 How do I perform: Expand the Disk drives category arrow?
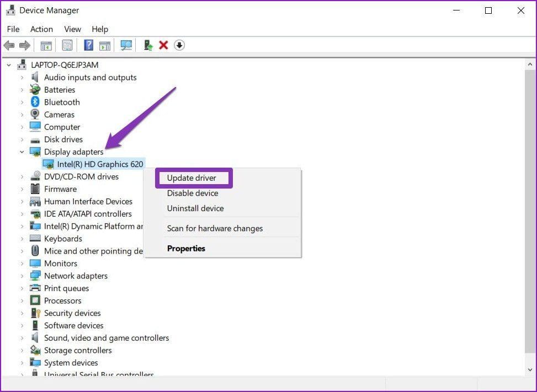point(22,139)
